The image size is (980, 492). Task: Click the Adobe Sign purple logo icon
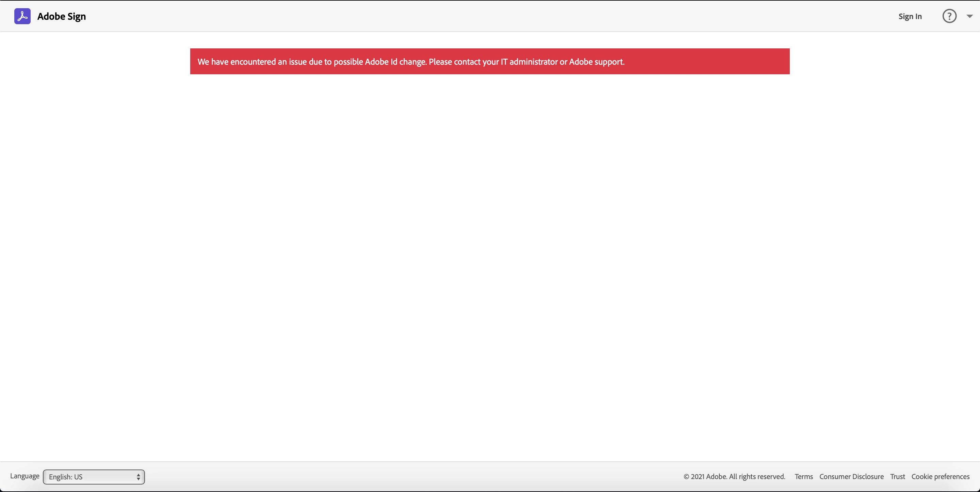click(22, 16)
